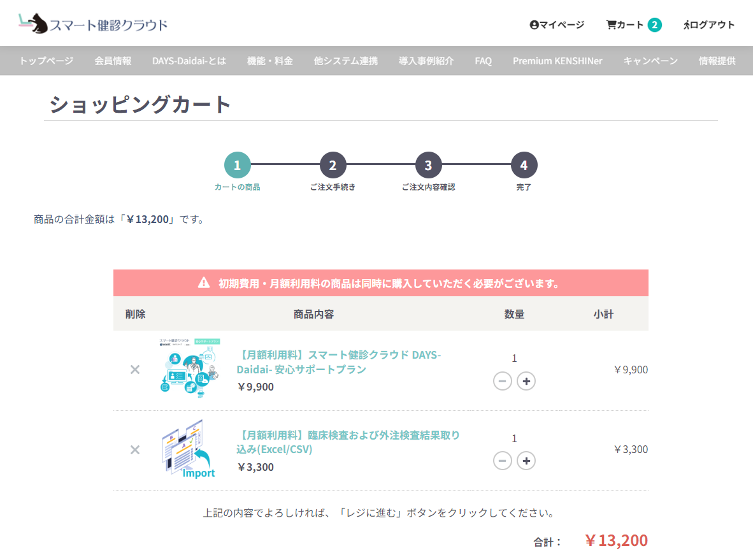The height and width of the screenshot is (560, 753).
Task: Decrease quantity of 安心サポートプラン with minus
Action: [x=503, y=382]
